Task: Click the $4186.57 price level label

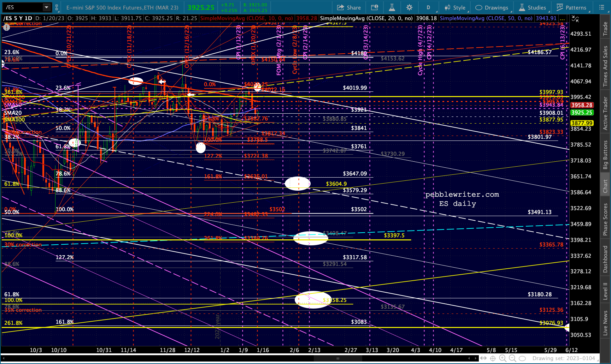Action: [x=540, y=52]
